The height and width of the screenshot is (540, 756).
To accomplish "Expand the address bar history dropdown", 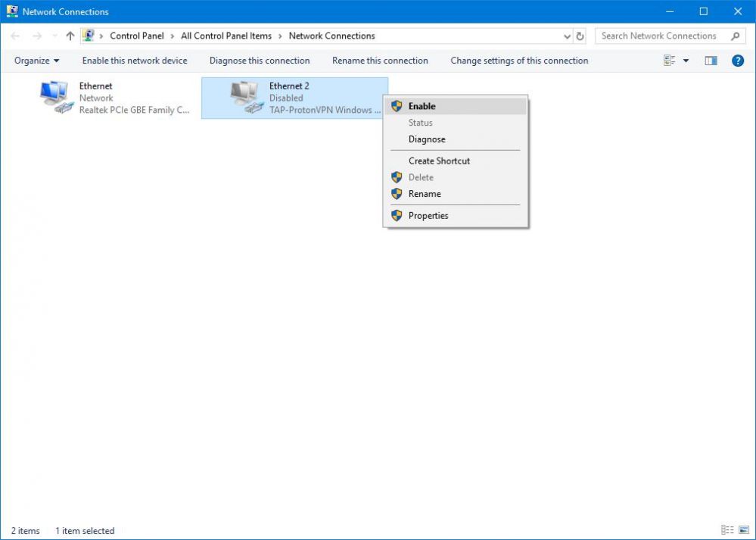I will coord(568,36).
